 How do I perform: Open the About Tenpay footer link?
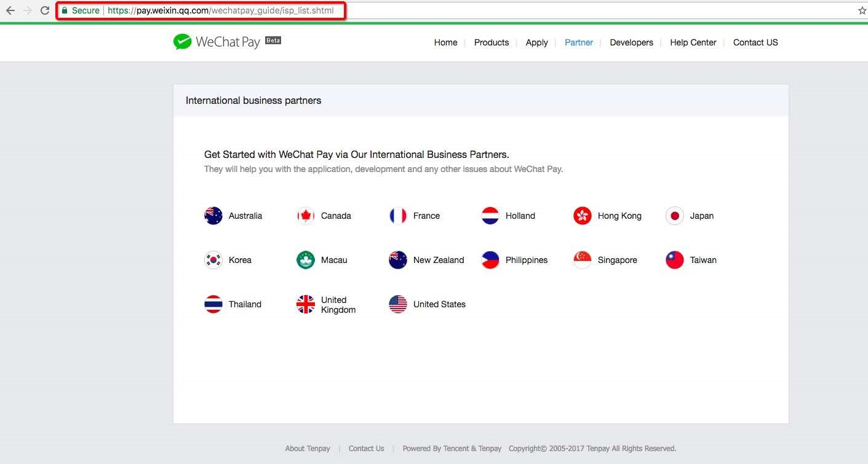coord(308,449)
